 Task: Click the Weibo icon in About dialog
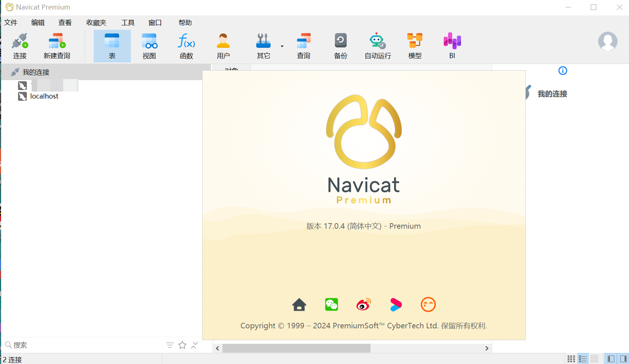click(x=364, y=304)
